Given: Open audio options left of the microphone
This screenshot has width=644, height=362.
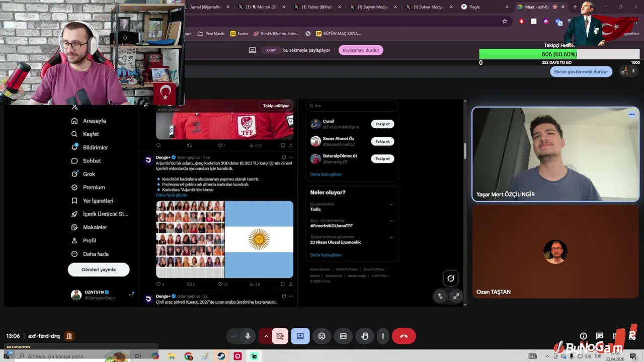Looking at the screenshot, I should 234,336.
